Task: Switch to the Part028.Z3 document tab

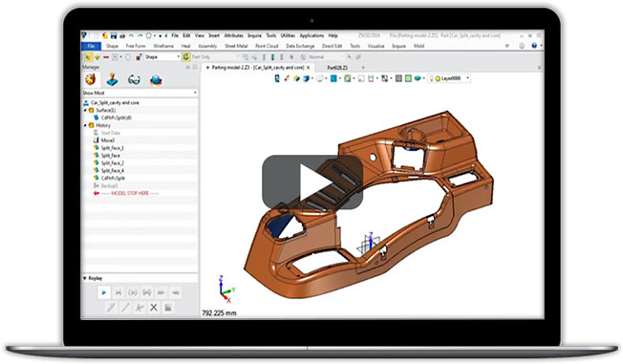Action: 337,68
